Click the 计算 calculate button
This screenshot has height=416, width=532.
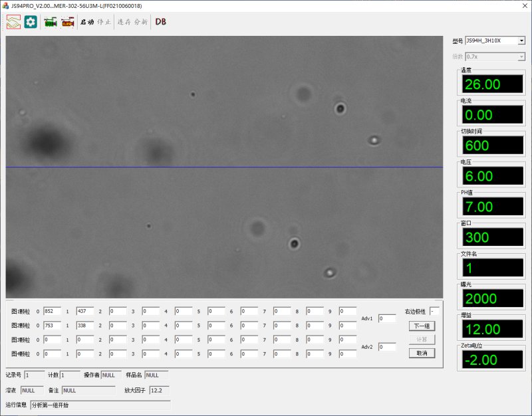(x=422, y=340)
